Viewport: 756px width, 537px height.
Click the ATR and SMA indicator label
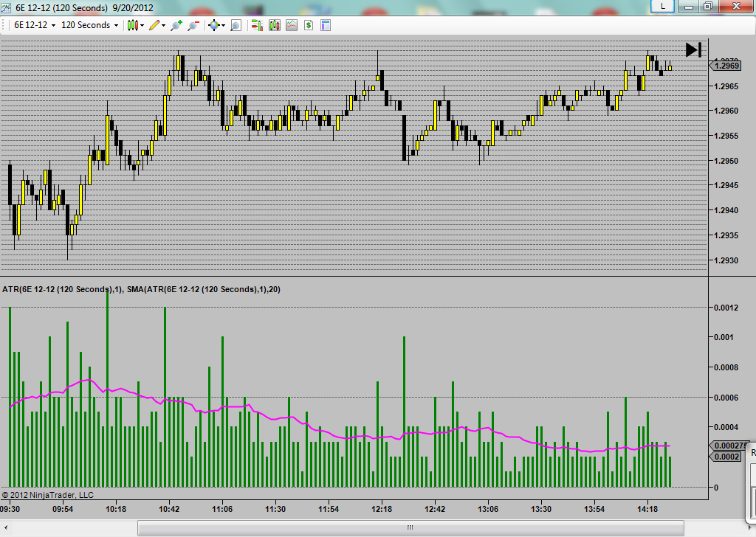click(141, 289)
